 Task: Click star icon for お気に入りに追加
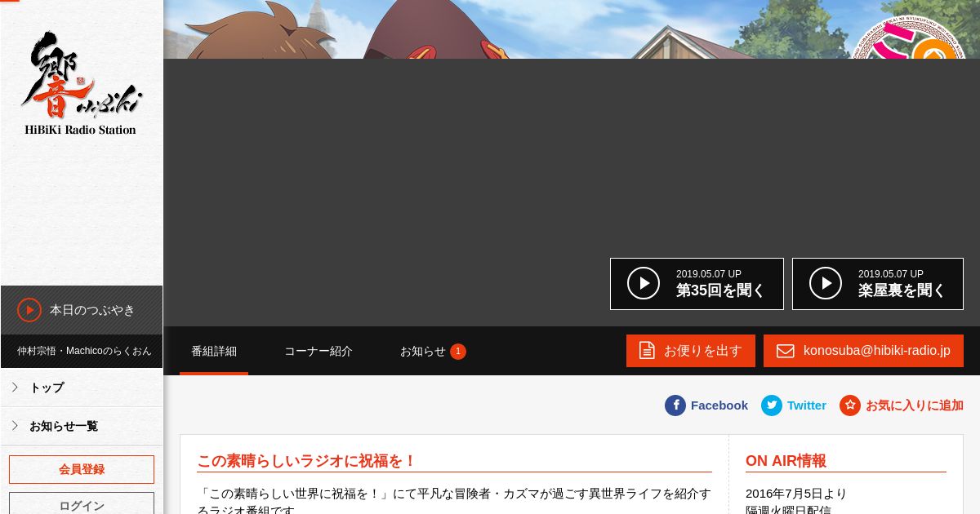coord(850,405)
